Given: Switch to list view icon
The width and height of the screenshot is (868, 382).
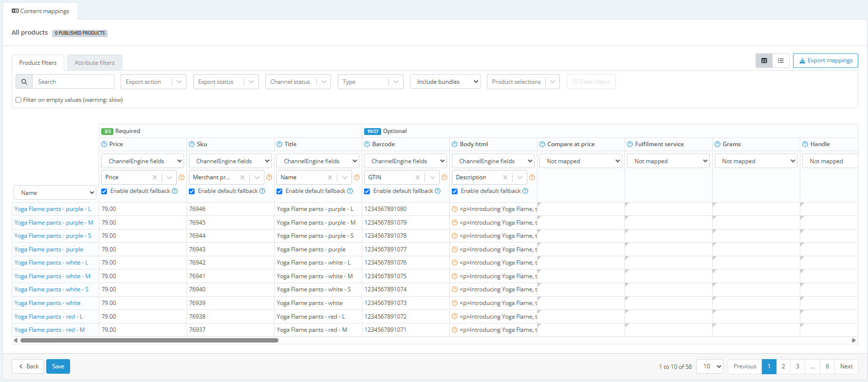Looking at the screenshot, I should pos(781,60).
